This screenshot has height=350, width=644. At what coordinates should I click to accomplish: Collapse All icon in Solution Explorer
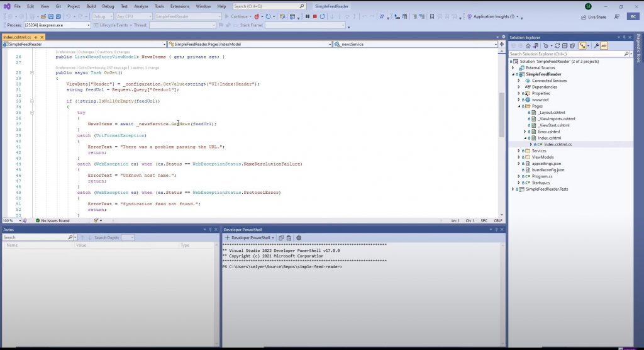[565, 46]
